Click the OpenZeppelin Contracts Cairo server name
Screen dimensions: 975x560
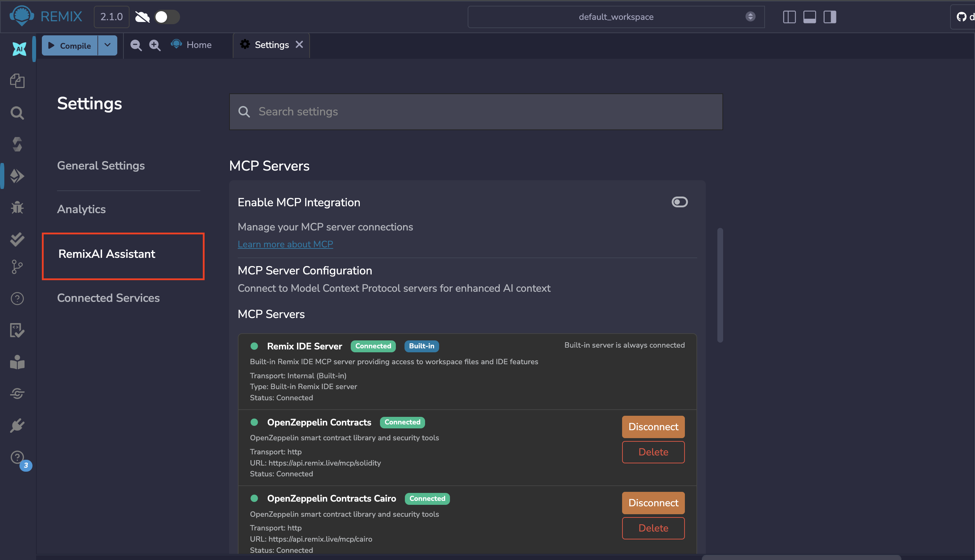point(331,498)
